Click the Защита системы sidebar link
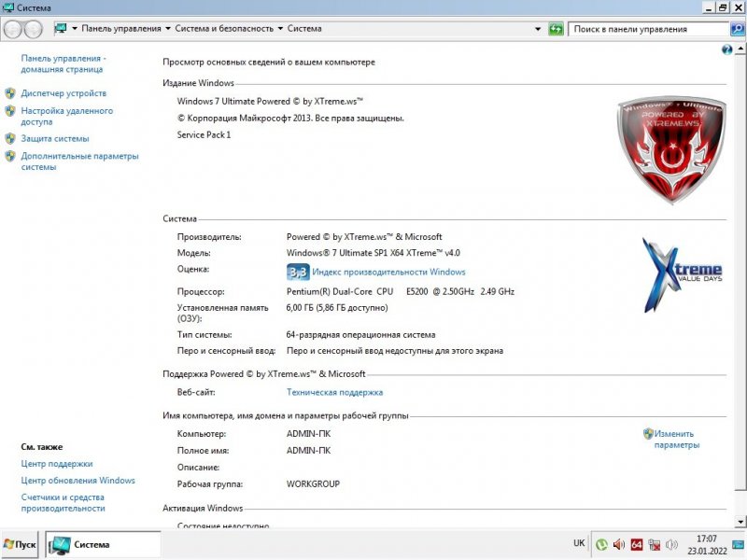Viewport: 747px width, 560px height. [x=55, y=138]
